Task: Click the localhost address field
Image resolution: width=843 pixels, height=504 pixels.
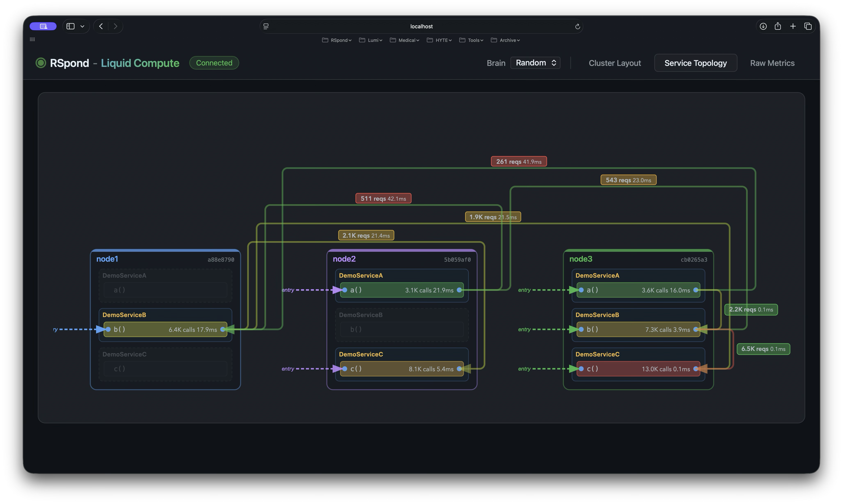Action: coord(421,26)
